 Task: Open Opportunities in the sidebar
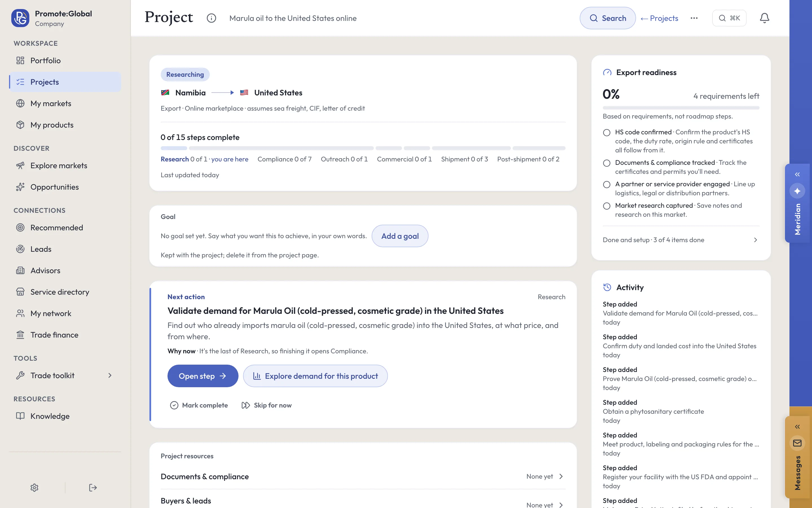65,187
